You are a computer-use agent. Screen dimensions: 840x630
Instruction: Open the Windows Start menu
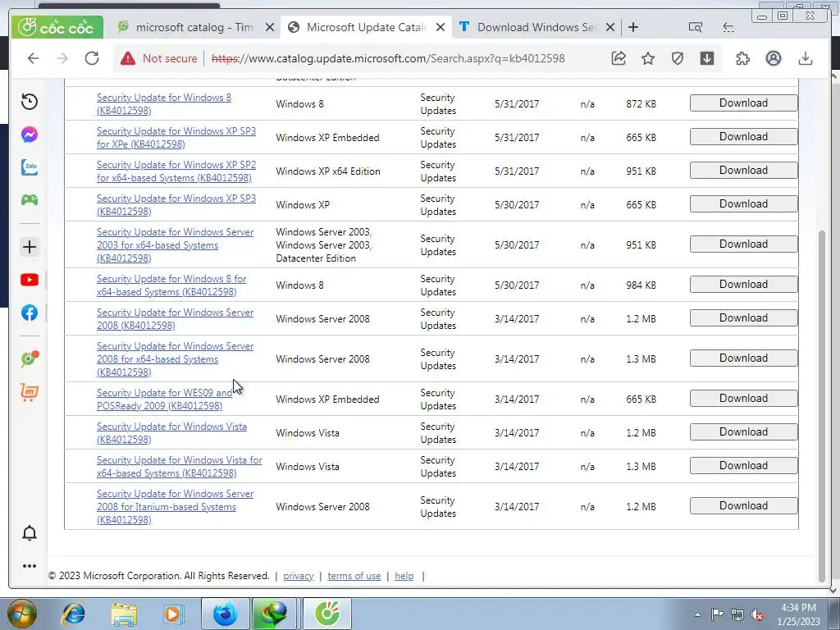tap(21, 614)
